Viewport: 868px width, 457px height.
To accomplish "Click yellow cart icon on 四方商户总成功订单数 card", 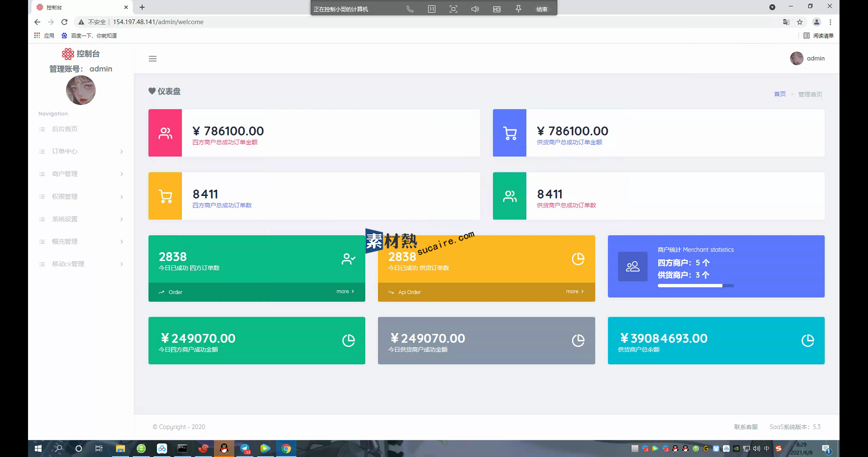I will pos(165,196).
